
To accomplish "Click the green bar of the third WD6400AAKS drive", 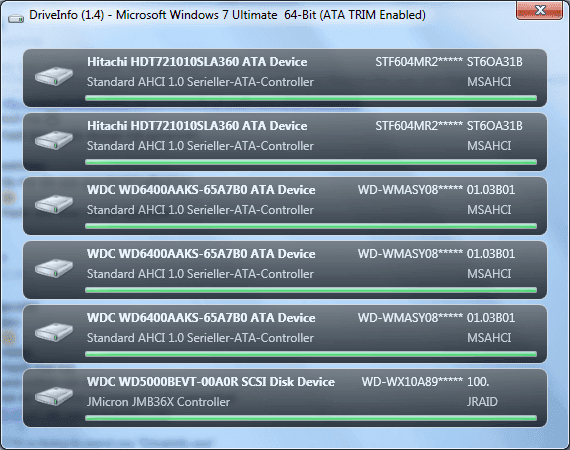I will pyautogui.click(x=311, y=354).
